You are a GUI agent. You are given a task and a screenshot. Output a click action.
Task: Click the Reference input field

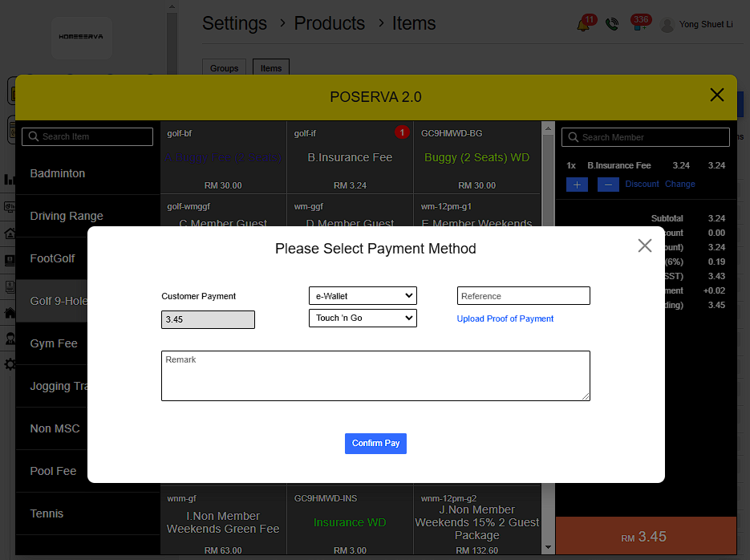523,296
